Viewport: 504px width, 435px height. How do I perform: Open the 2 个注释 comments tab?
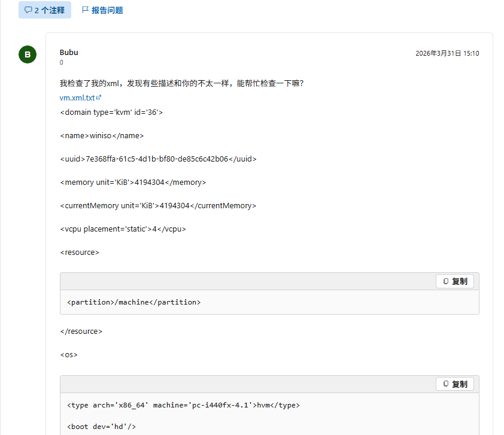tap(45, 10)
